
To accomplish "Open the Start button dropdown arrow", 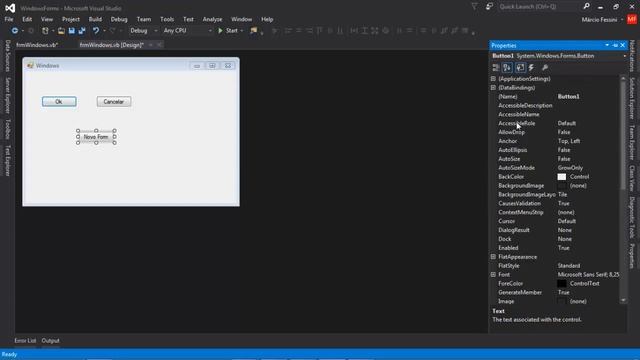I will [x=242, y=31].
